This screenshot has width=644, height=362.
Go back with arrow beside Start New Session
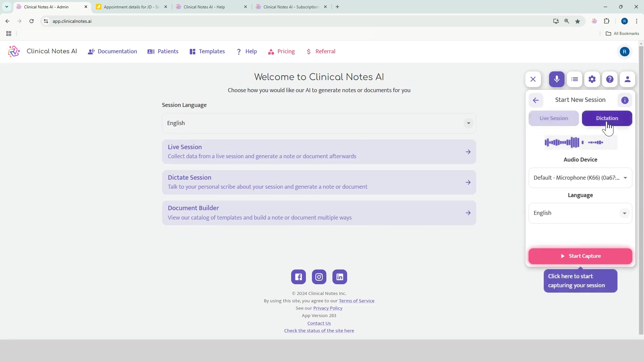click(x=536, y=100)
